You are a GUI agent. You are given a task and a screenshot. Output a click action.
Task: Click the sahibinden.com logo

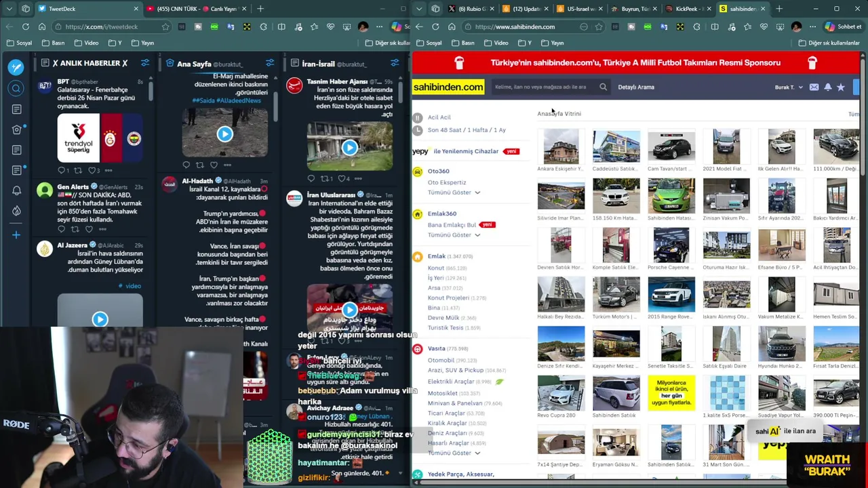point(448,87)
